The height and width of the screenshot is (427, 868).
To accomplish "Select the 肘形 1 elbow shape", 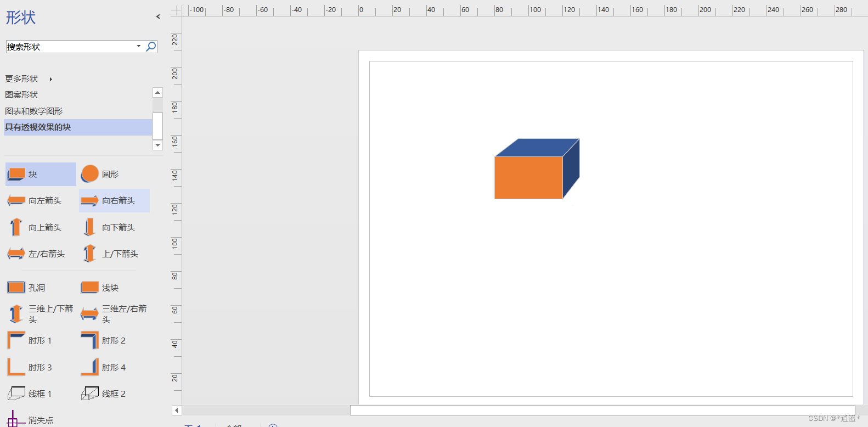I will click(x=16, y=340).
